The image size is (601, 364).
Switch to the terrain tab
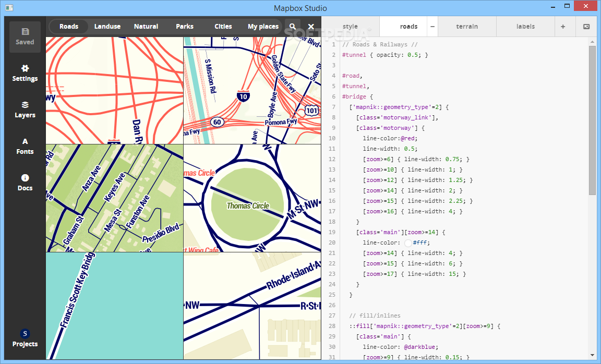pos(467,27)
